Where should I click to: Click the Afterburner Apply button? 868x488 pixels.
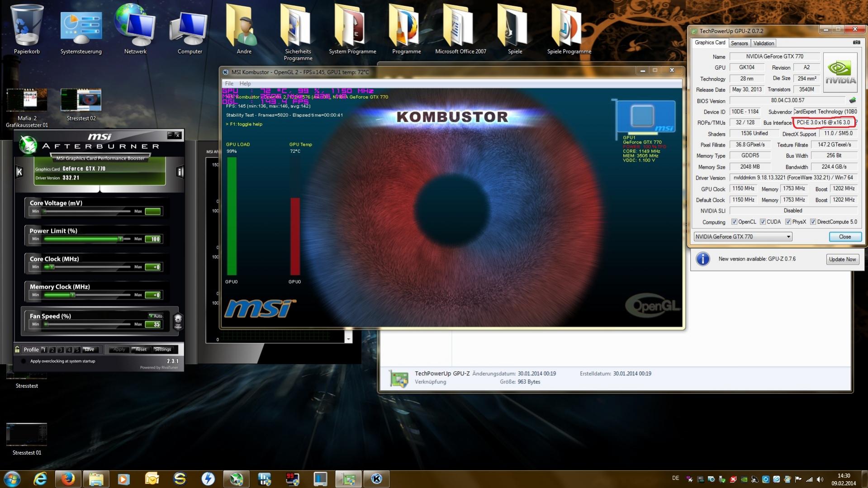(x=119, y=350)
